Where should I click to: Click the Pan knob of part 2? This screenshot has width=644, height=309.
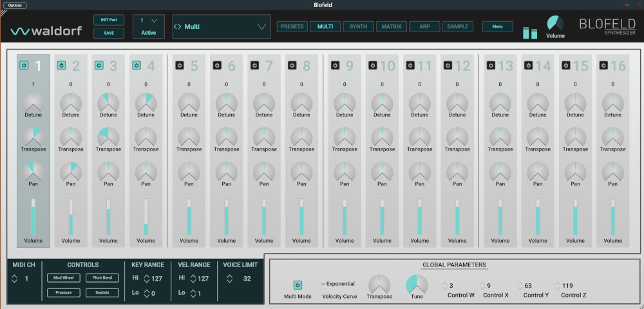point(71,172)
